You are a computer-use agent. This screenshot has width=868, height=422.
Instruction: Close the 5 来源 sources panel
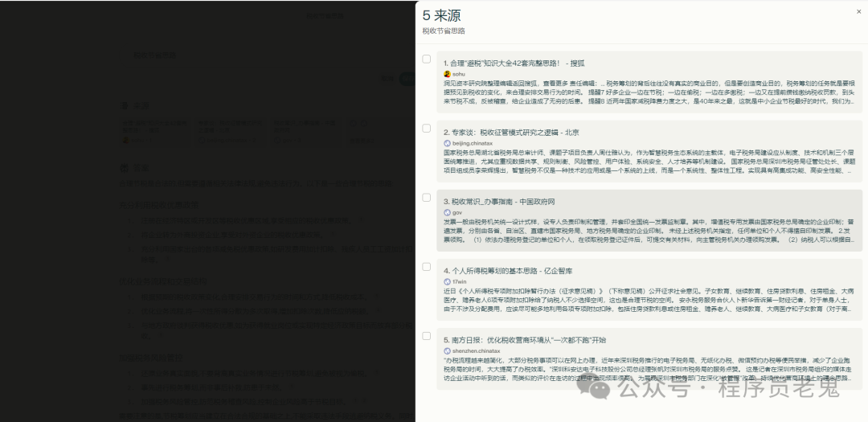point(858,11)
